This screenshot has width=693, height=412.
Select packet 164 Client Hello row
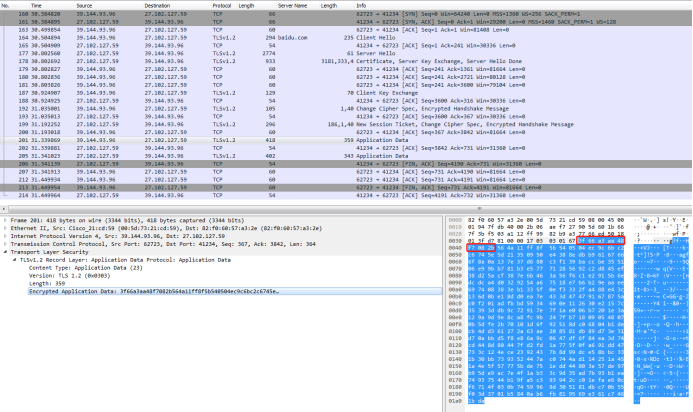coord(346,38)
